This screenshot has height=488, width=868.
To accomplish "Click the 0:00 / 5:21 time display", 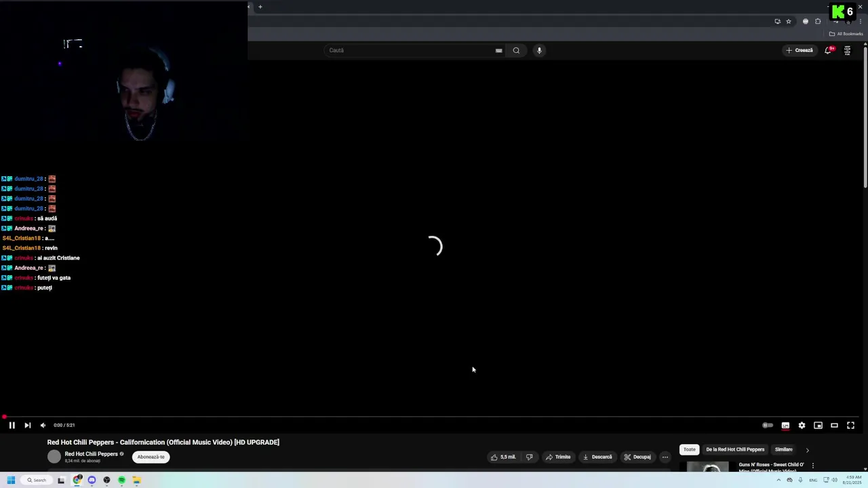I will click(x=64, y=425).
